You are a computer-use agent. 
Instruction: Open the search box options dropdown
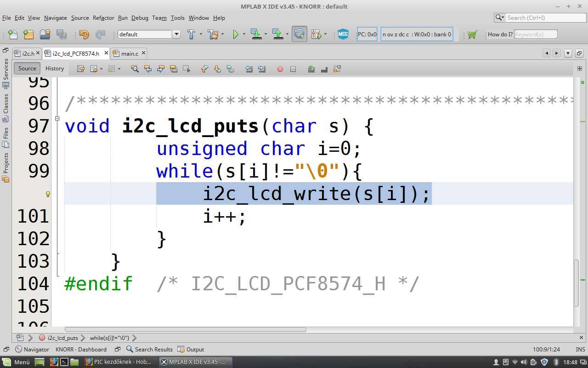500,17
